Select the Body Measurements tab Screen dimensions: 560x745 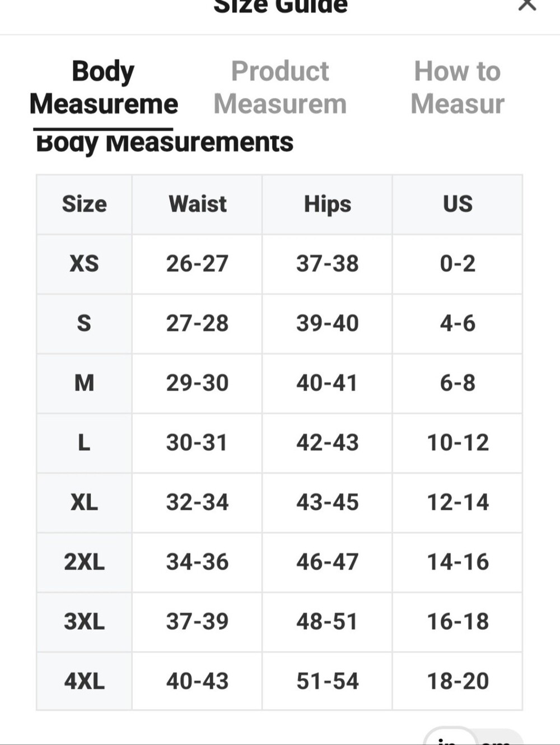(104, 87)
